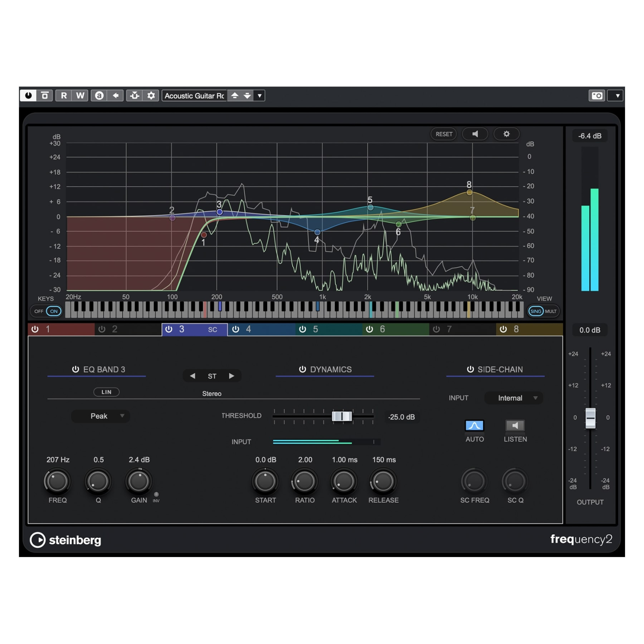Activate the side-chain LISTEN speaker icon

[x=515, y=425]
